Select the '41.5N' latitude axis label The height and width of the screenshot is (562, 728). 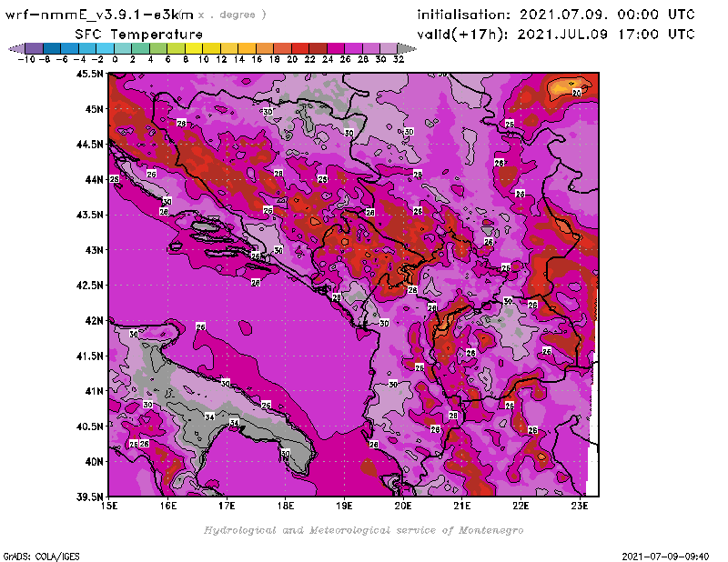tap(89, 356)
